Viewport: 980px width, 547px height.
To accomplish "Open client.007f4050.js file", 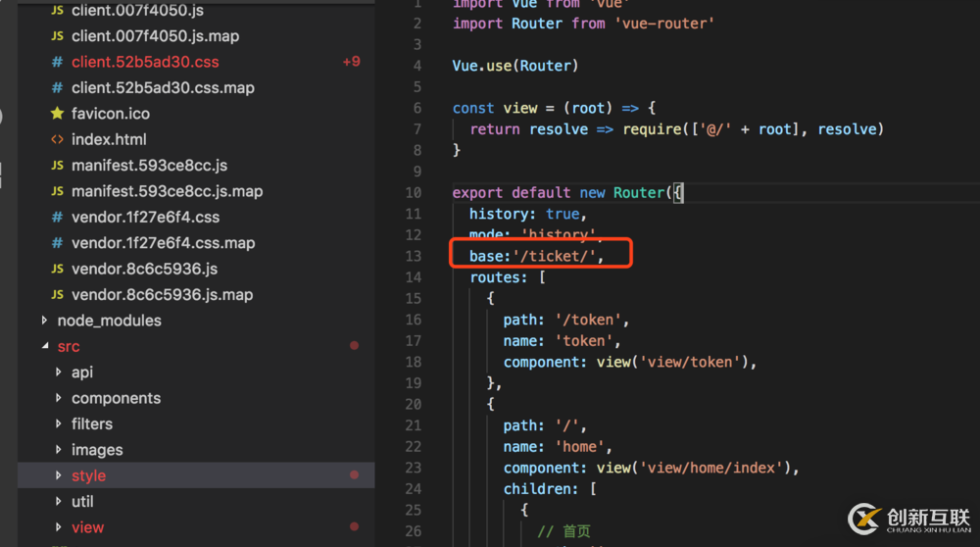I will click(137, 10).
